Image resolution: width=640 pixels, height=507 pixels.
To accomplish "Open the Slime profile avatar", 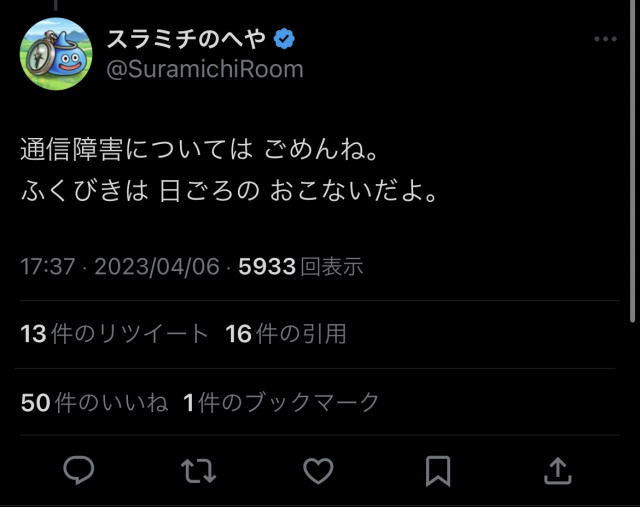I will (x=56, y=55).
